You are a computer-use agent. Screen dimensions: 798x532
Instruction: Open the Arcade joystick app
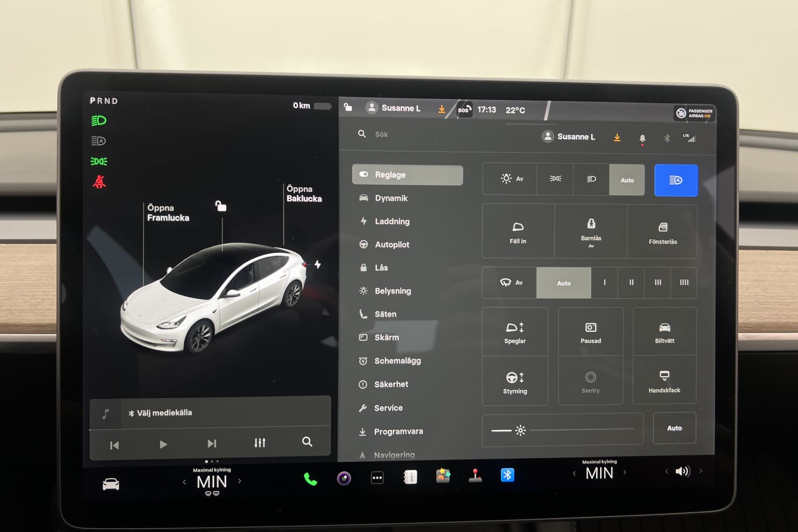tap(475, 475)
